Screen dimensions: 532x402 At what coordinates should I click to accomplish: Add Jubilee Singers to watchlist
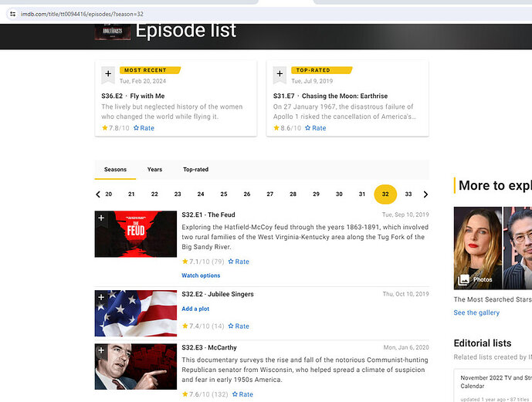101,298
